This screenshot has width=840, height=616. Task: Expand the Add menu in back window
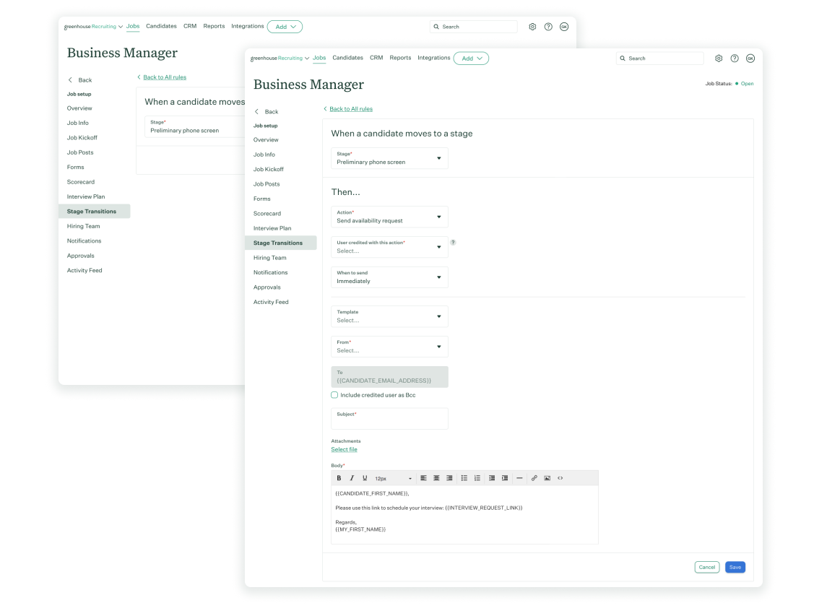tap(285, 27)
